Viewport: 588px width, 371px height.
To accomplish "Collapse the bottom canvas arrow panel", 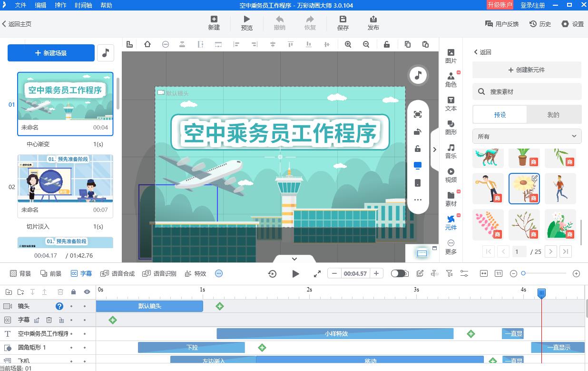I will tap(294, 259).
